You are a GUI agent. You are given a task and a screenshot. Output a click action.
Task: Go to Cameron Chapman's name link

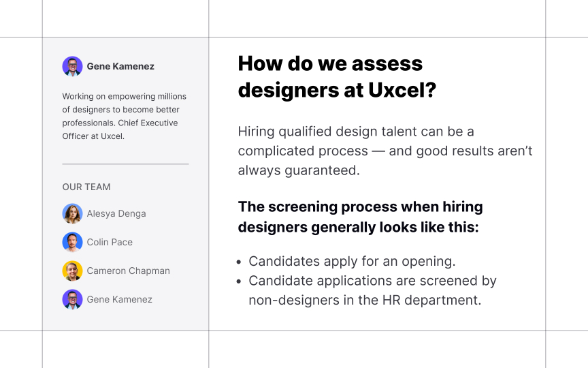click(128, 271)
